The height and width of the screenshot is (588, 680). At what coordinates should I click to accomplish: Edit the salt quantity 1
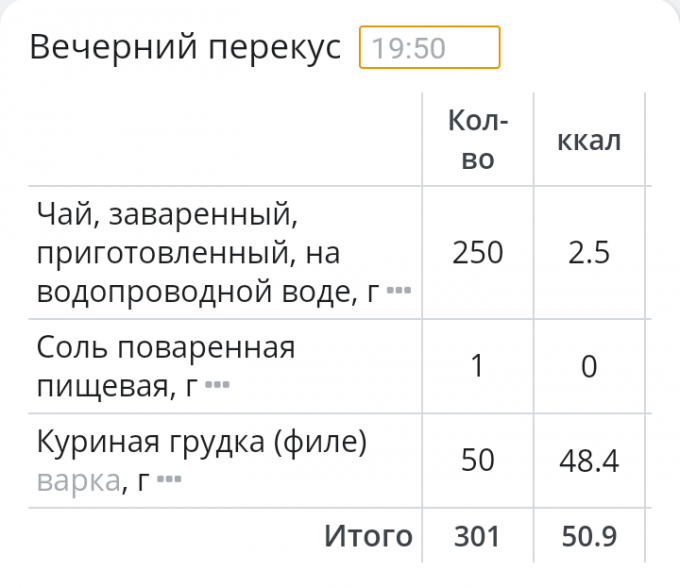[x=478, y=367]
